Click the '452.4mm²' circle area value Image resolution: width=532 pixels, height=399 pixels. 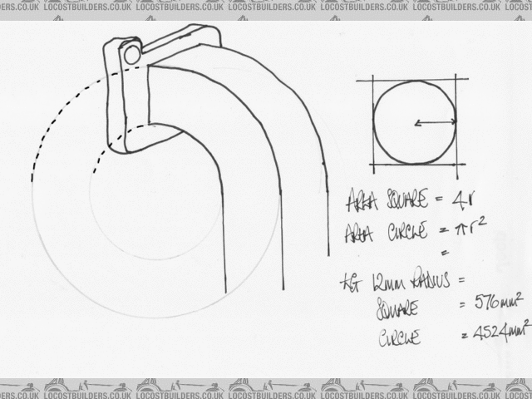point(501,330)
